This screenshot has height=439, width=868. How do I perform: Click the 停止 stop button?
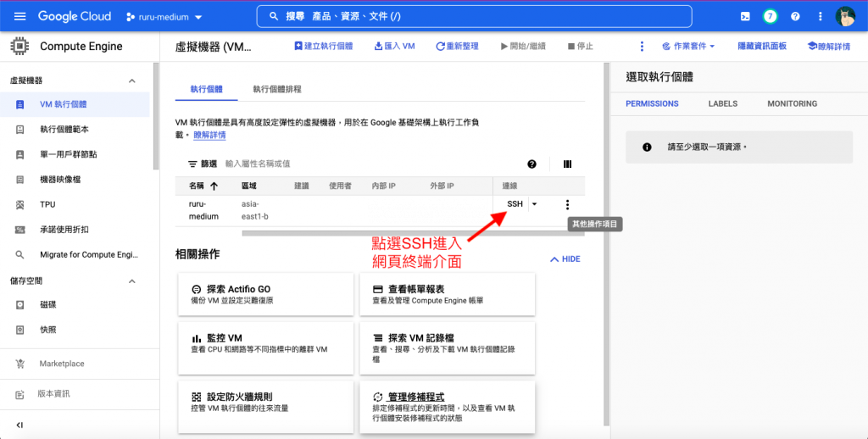point(580,47)
